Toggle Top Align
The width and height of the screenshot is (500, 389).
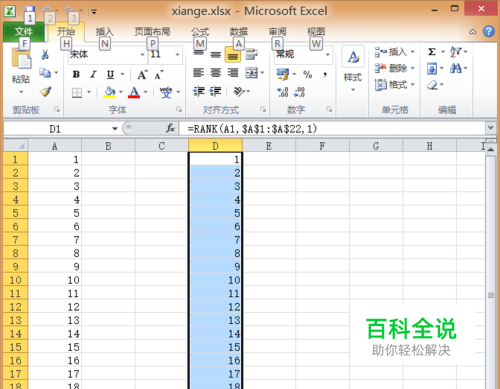coord(199,54)
